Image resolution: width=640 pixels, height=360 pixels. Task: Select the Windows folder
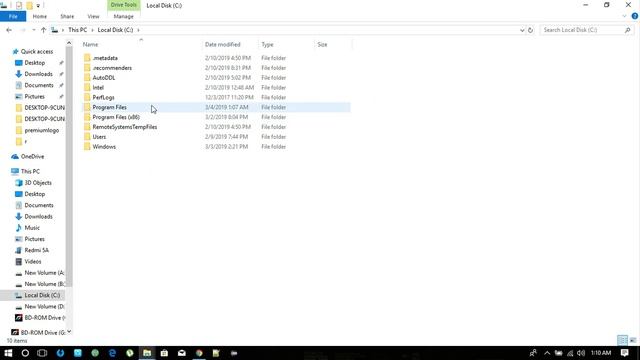coord(104,147)
